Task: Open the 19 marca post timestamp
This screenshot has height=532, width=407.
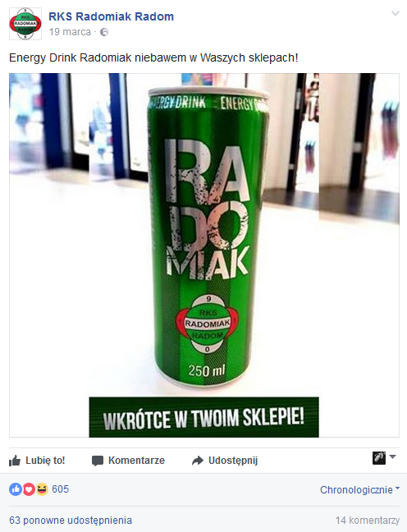Action: pos(70,32)
